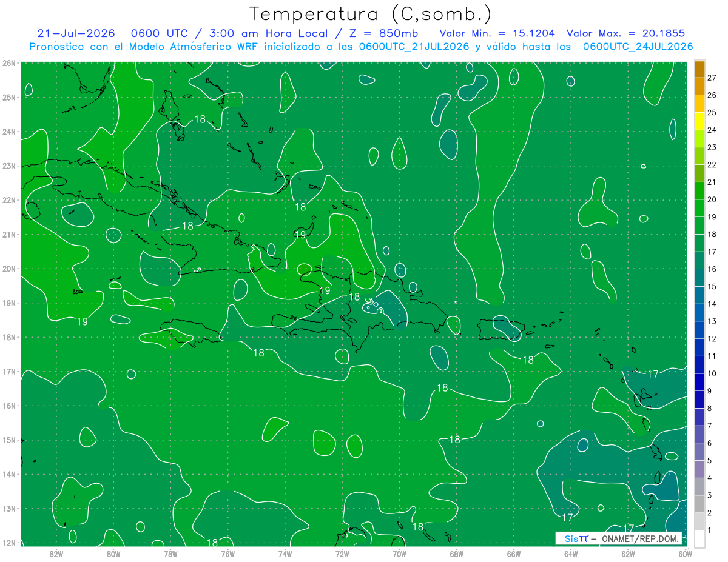
Task: Click the 17N latitude axis label
Action: (9, 371)
